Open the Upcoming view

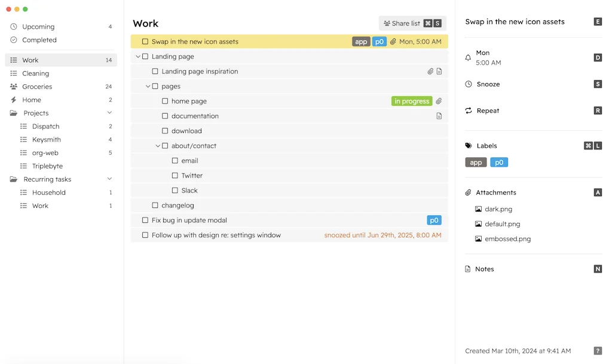click(x=38, y=27)
